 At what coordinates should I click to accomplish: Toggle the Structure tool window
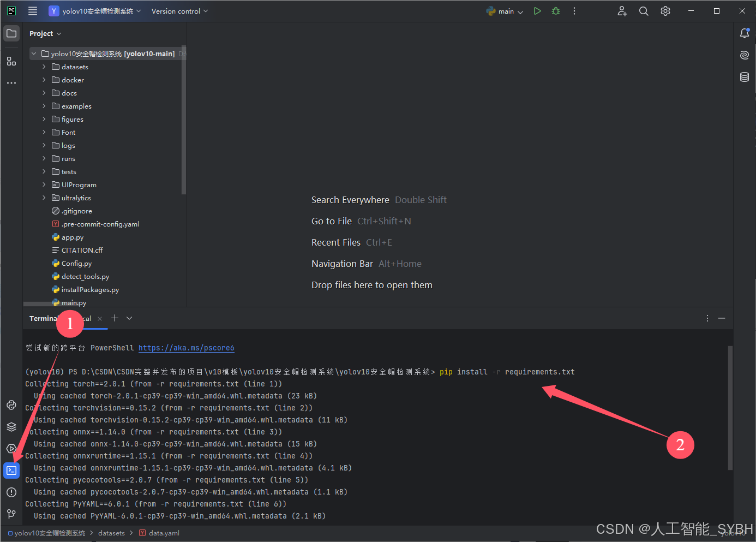11,61
